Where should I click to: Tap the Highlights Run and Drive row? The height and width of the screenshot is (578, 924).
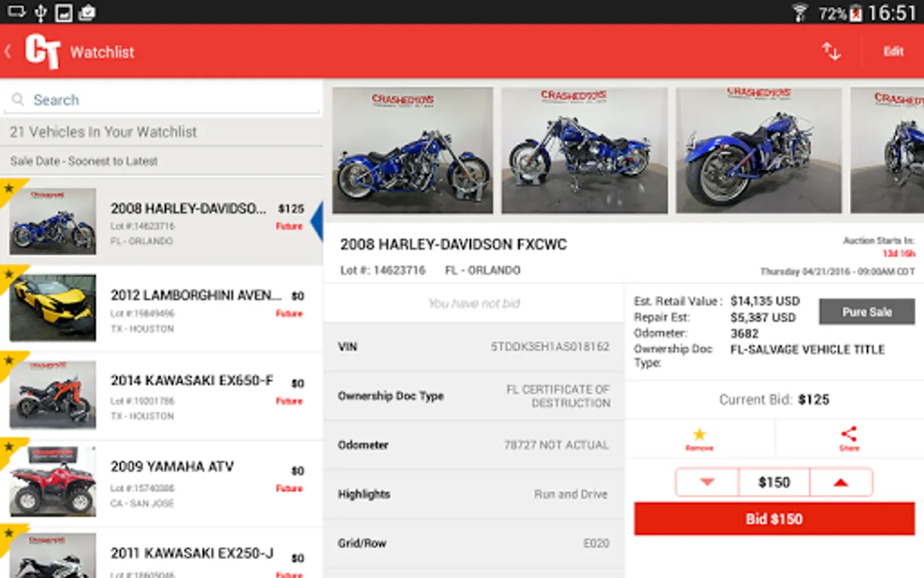474,494
